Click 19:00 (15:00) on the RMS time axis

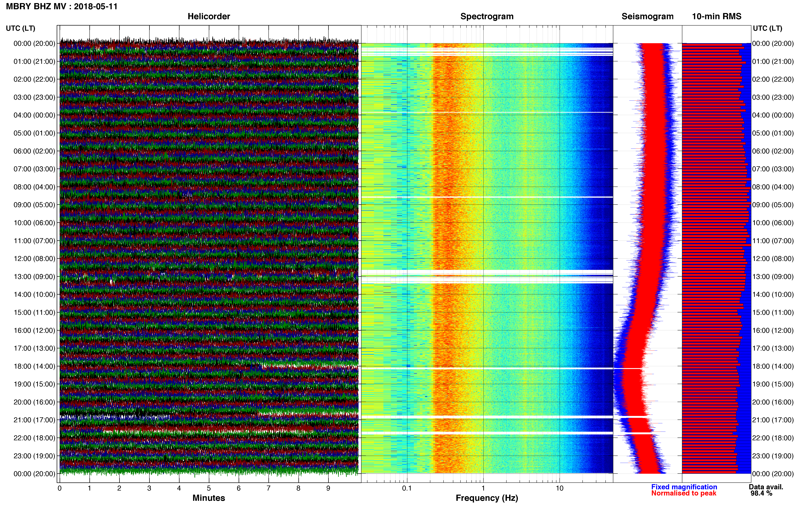coord(773,384)
